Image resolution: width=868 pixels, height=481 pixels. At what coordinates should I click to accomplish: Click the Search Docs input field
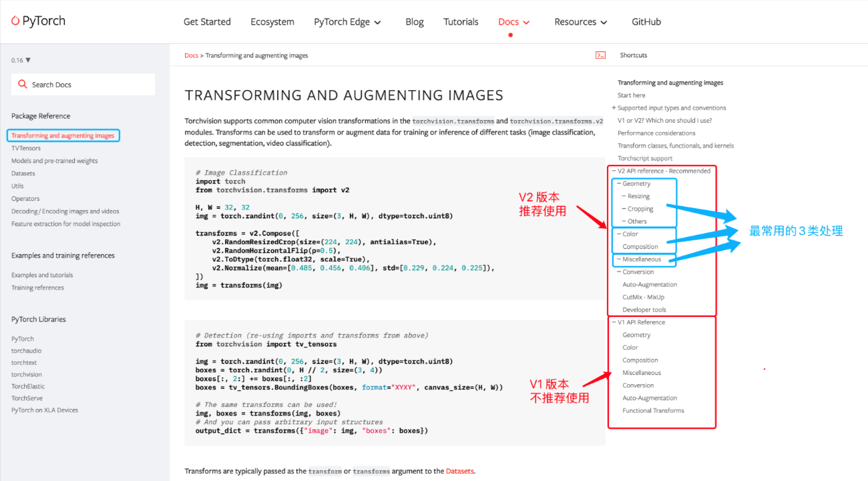tap(83, 85)
